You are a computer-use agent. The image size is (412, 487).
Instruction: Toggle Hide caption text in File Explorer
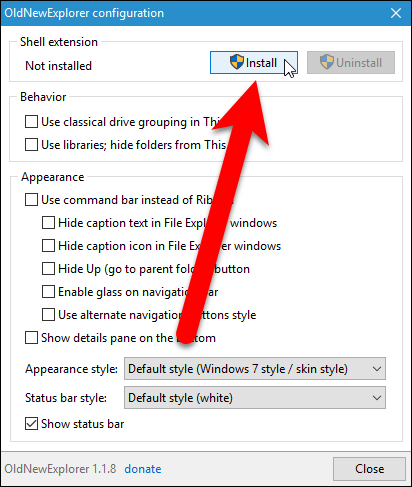(48, 223)
